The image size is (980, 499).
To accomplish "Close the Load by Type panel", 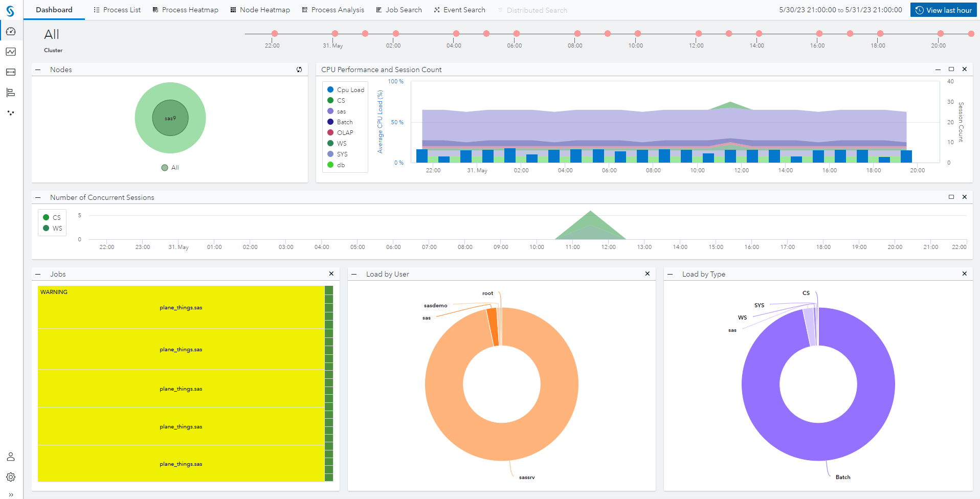I will point(965,274).
